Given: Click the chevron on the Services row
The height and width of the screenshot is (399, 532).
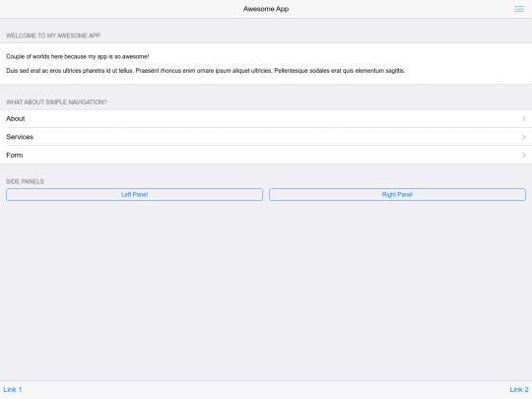Looking at the screenshot, I should 524,137.
